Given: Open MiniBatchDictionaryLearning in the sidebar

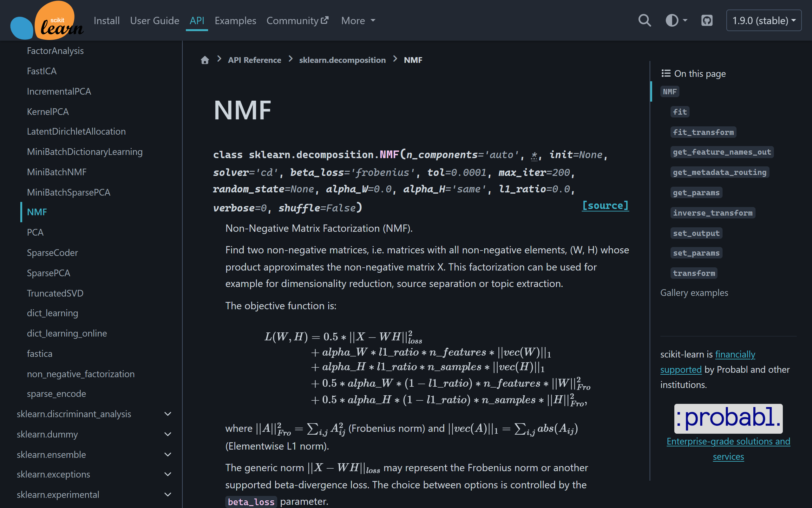Looking at the screenshot, I should [x=85, y=152].
